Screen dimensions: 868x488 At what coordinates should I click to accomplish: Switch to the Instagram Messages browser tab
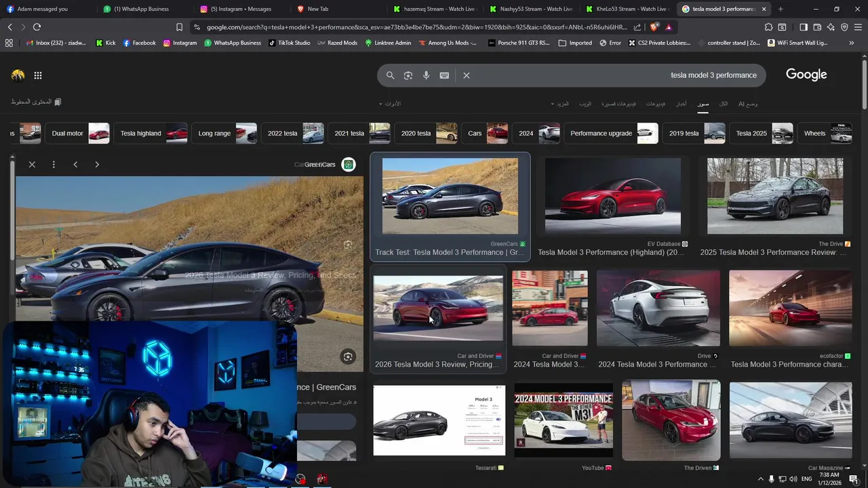pos(239,9)
